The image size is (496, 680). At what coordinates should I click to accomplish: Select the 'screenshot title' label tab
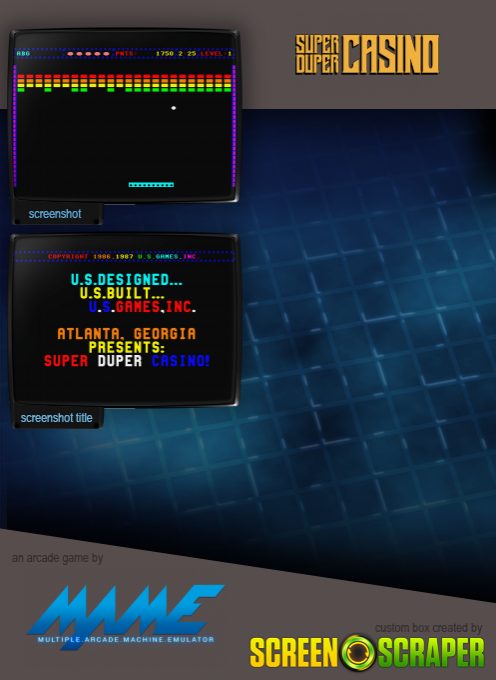(x=56, y=418)
